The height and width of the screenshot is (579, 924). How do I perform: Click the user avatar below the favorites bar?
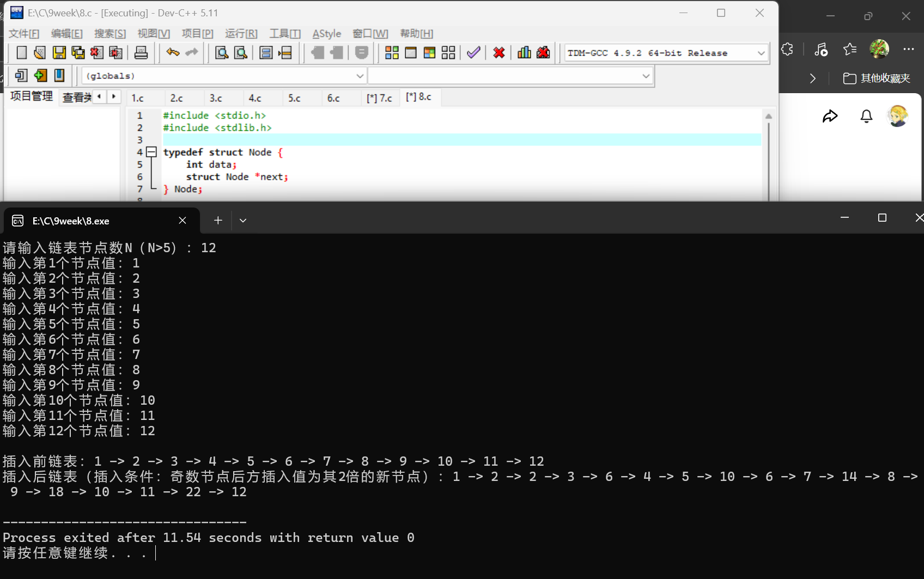click(898, 116)
